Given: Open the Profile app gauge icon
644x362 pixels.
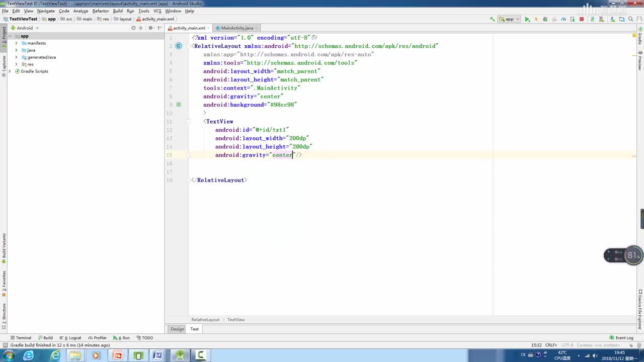Looking at the screenshot, I should [x=563, y=19].
